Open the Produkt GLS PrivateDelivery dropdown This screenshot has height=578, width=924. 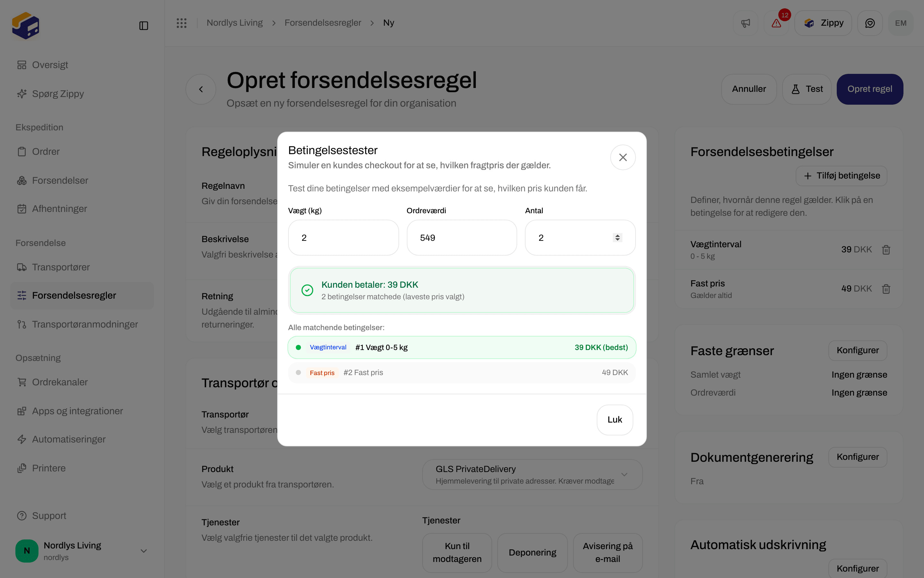[x=532, y=474]
